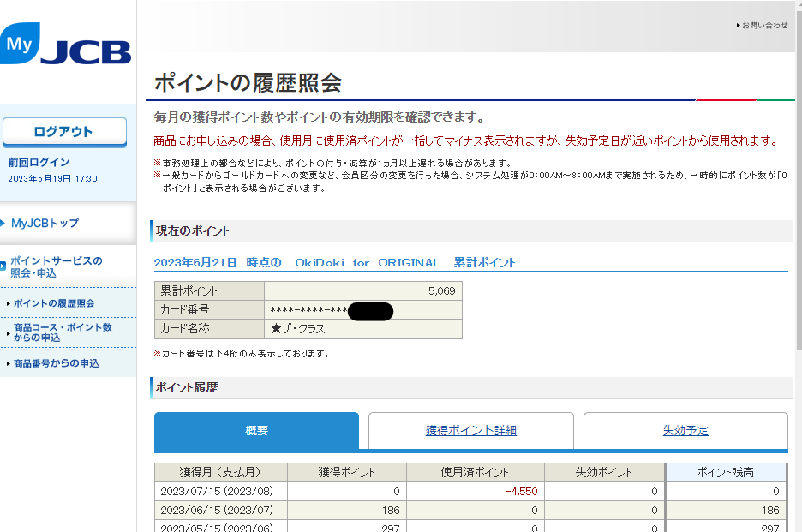
Task: Select ポイントの履歴照会 in sidebar
Action: click(54, 303)
